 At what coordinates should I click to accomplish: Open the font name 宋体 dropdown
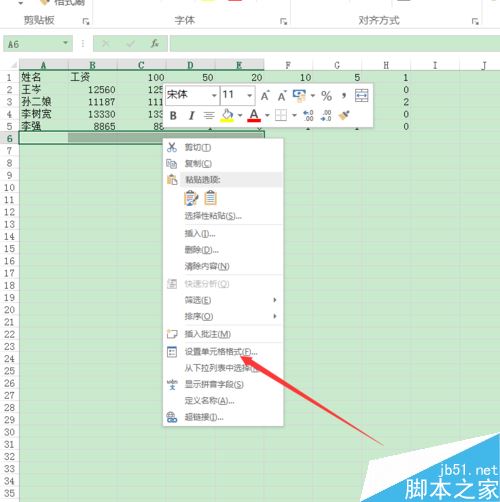click(x=214, y=96)
